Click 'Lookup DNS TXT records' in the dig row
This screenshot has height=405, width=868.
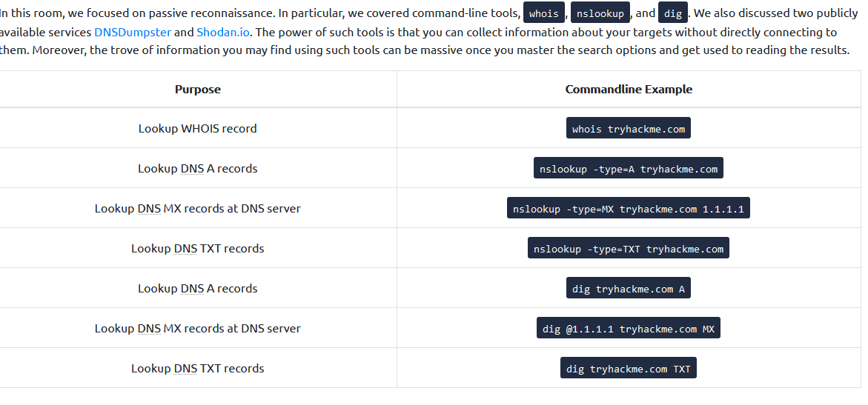click(197, 369)
